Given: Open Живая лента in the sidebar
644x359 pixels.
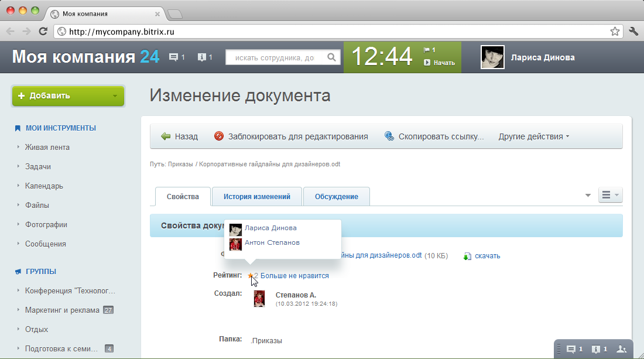Looking at the screenshot, I should [47, 147].
